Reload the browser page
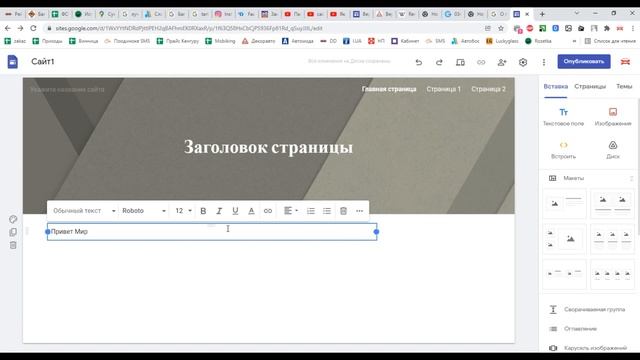Image resolution: width=640 pixels, height=360 pixels. coord(33,28)
